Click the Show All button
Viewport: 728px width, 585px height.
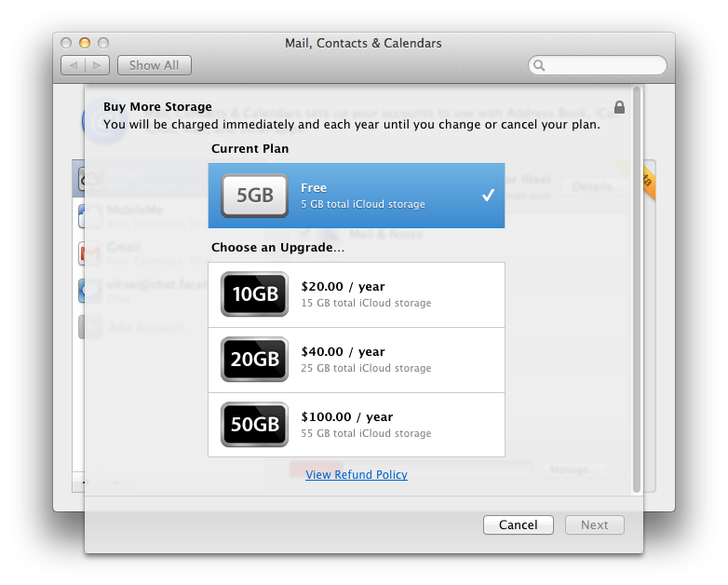[155, 65]
